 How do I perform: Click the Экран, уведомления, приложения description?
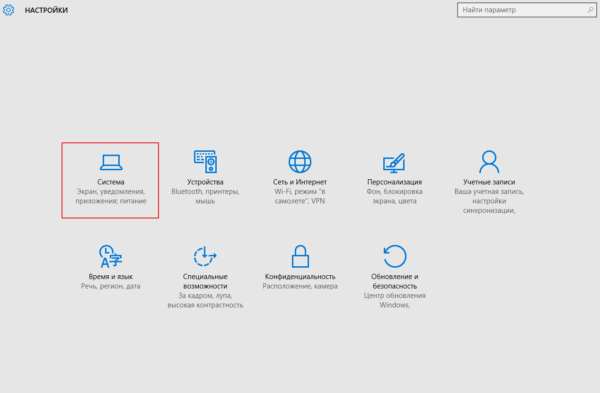[x=111, y=196]
